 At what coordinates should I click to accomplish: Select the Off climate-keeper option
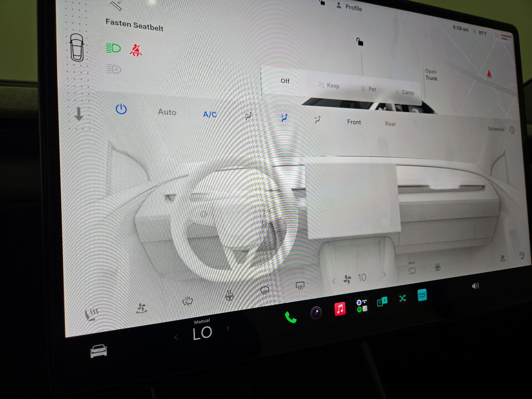click(285, 81)
